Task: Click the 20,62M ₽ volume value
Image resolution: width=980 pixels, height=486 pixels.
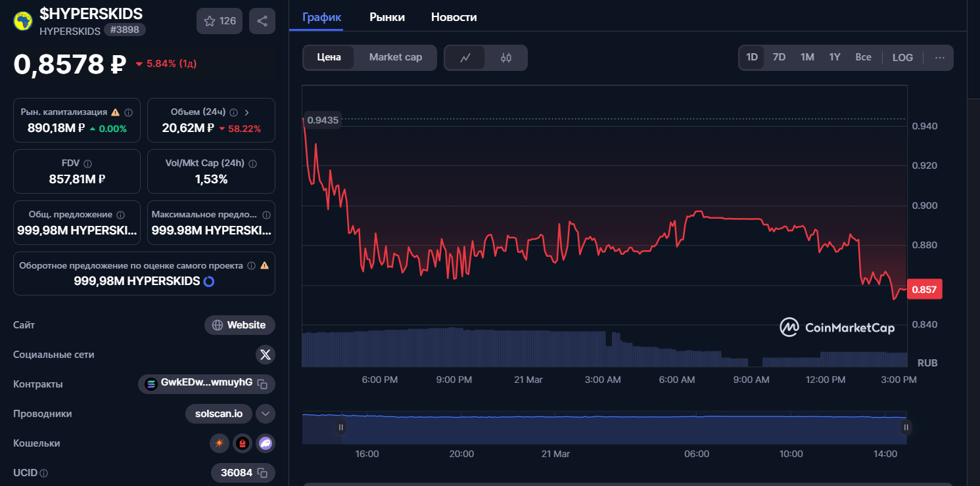Action: [x=188, y=128]
